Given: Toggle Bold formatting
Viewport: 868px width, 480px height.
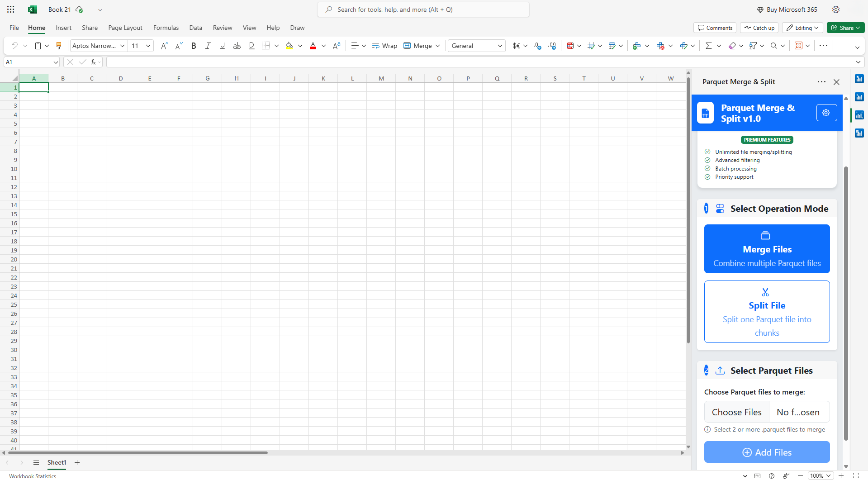Looking at the screenshot, I should (194, 46).
